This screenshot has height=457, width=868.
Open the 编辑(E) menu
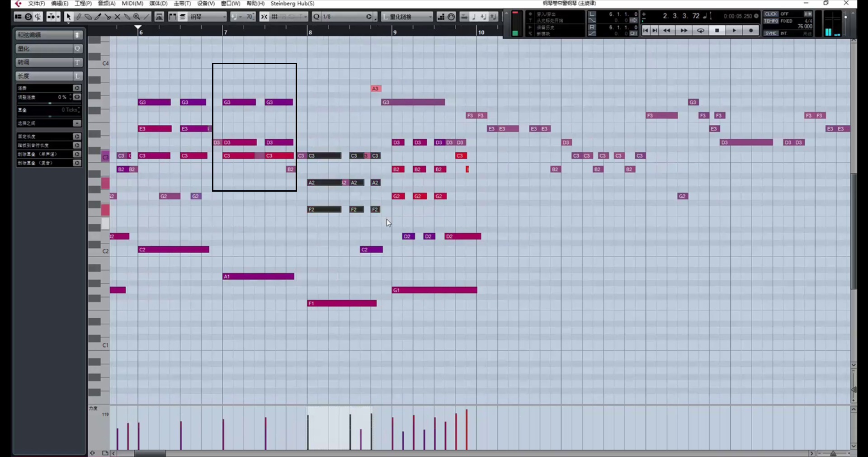point(60,4)
